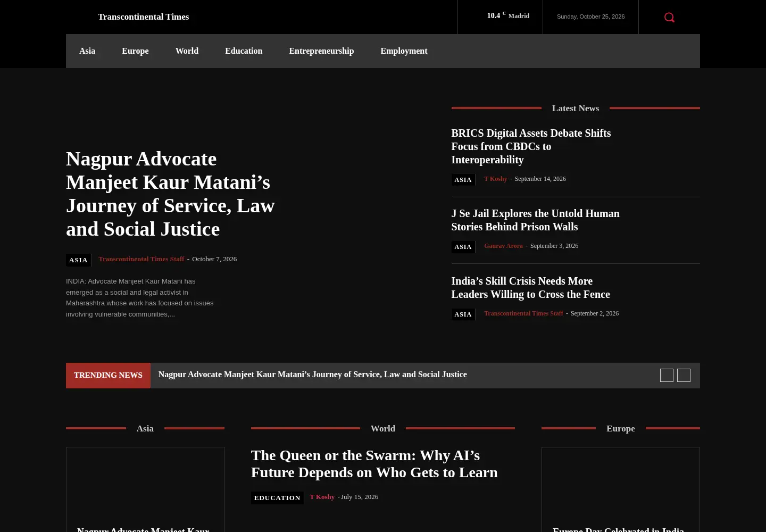Click the date September 3, 2026
This screenshot has height=532, width=766.
pos(554,246)
